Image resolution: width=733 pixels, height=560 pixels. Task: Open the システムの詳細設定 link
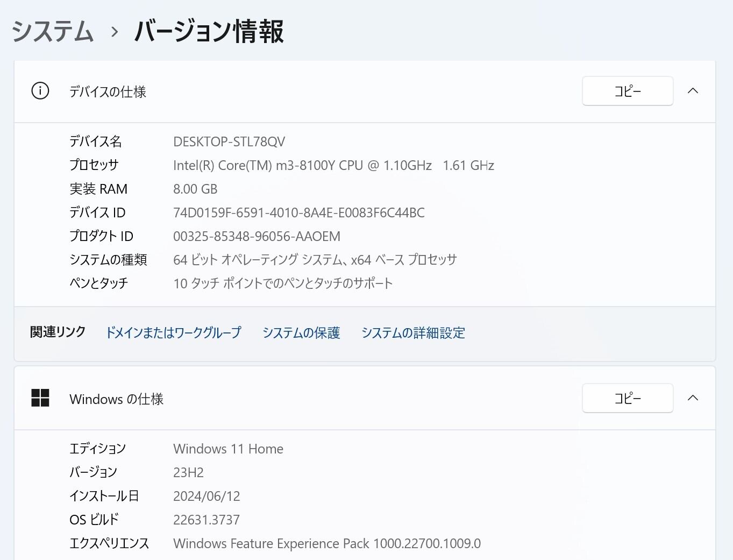click(x=413, y=332)
